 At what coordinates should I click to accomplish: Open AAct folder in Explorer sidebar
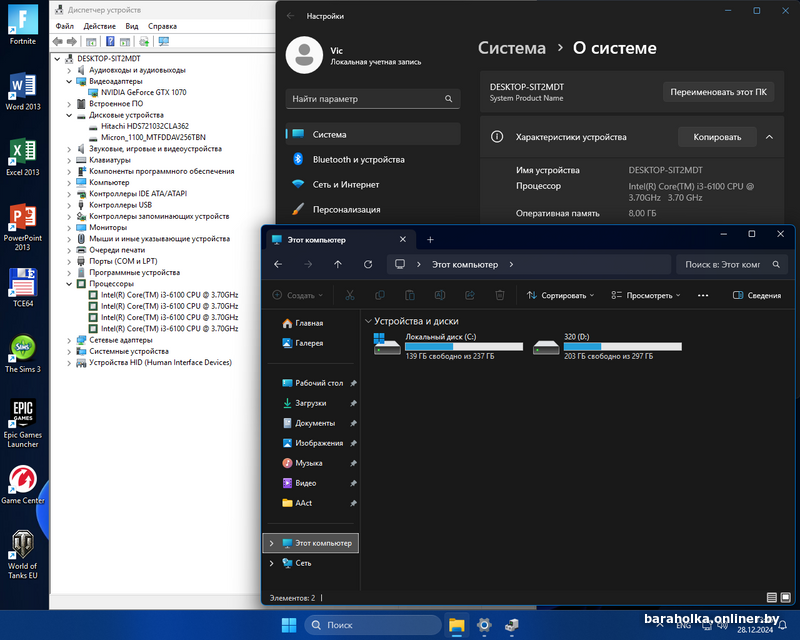point(304,503)
